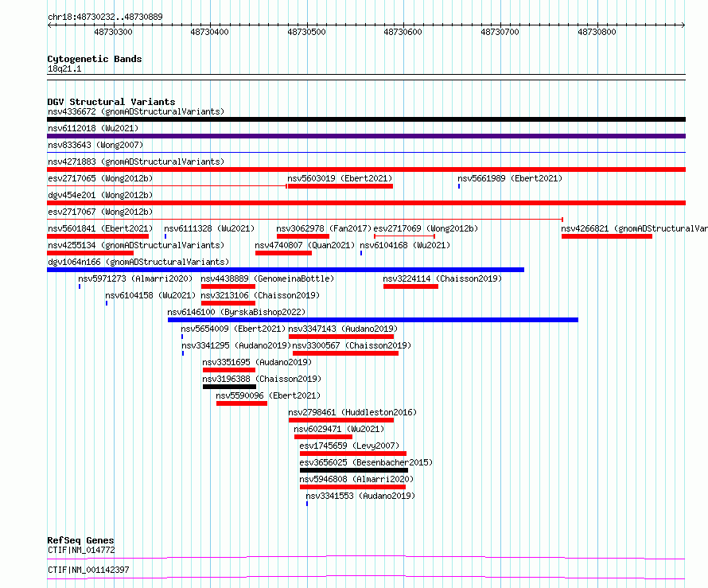This screenshot has height=588, width=708.
Task: Select nsv3224114 (Chaisson2019) label
Action: coord(442,278)
